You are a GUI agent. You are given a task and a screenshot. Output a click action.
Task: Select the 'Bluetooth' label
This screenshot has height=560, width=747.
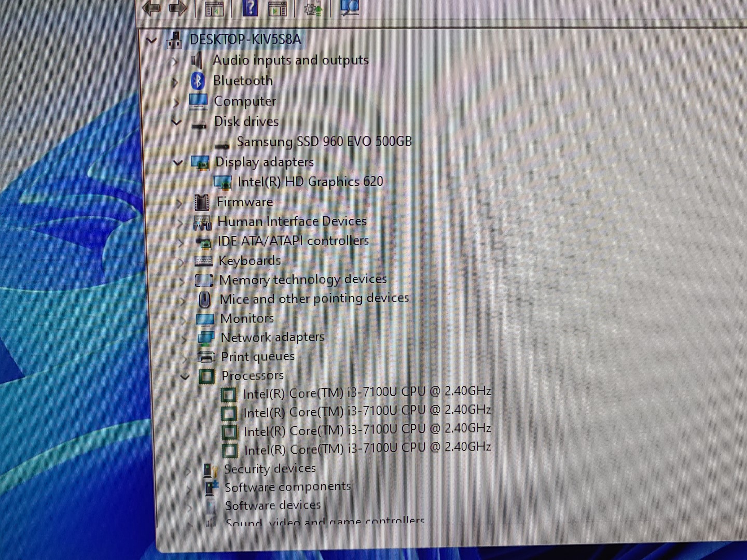tap(243, 81)
